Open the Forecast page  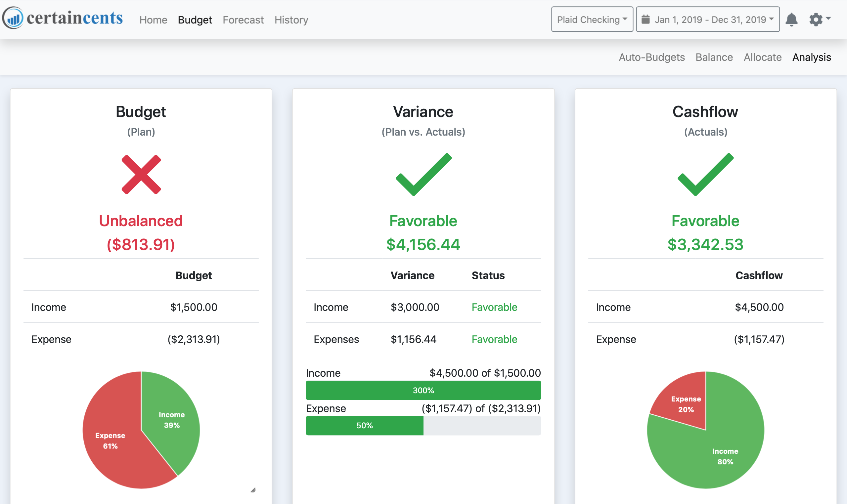click(x=243, y=20)
